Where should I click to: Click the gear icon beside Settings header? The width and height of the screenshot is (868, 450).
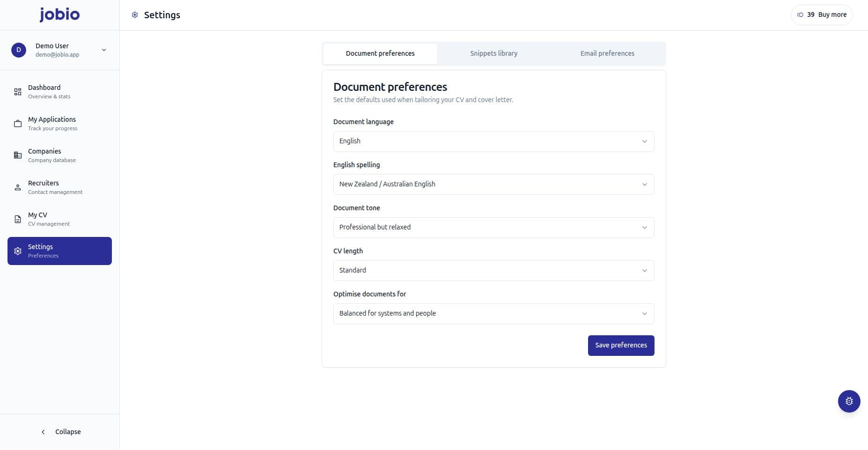coord(135,15)
